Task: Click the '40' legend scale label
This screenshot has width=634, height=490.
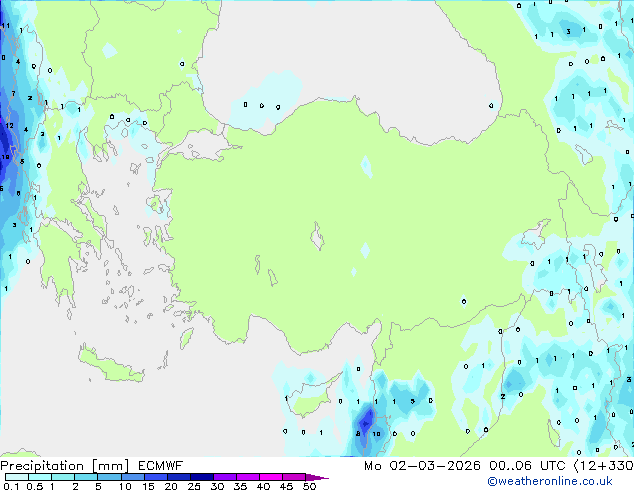Action: pyautogui.click(x=263, y=486)
